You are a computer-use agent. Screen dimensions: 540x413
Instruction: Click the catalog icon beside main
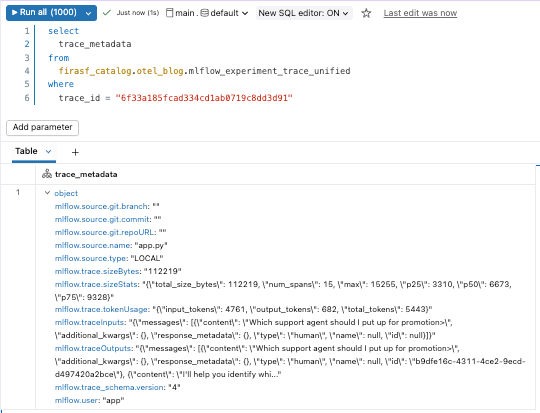tap(169, 13)
